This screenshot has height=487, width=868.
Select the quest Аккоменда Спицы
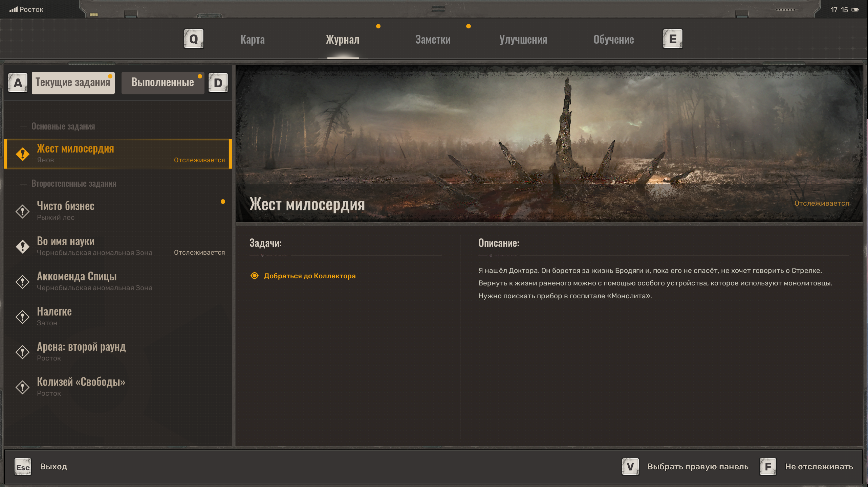coord(118,282)
